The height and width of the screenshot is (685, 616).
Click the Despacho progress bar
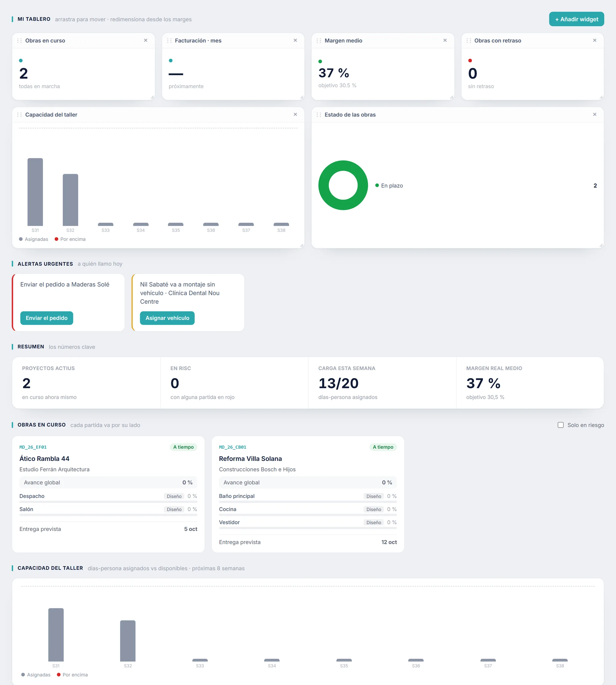[x=108, y=502]
